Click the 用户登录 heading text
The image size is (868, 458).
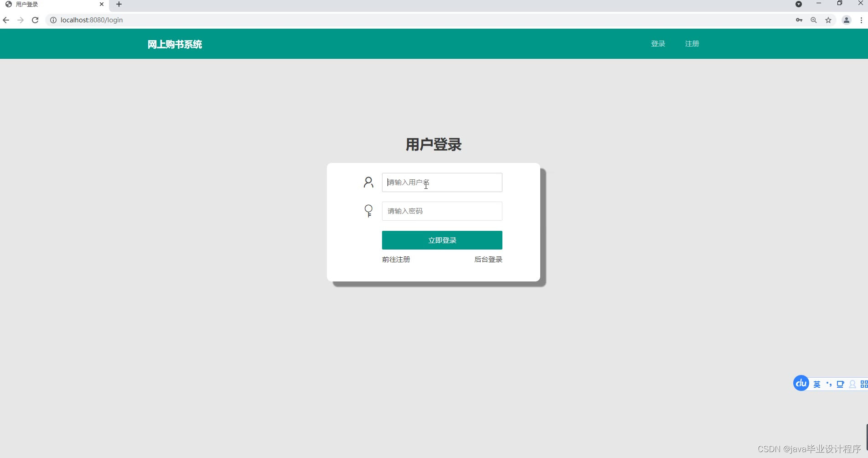coord(434,145)
